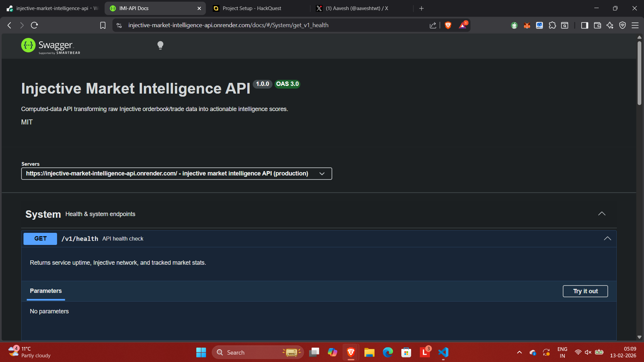Click the page vertical scrollbar thumb
The image size is (644, 362).
(639, 73)
